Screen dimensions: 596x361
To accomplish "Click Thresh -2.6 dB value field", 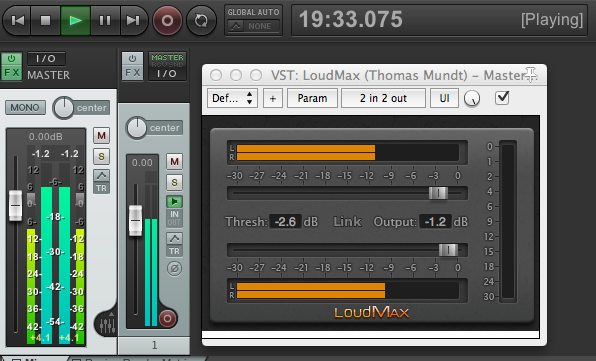I will click(285, 222).
